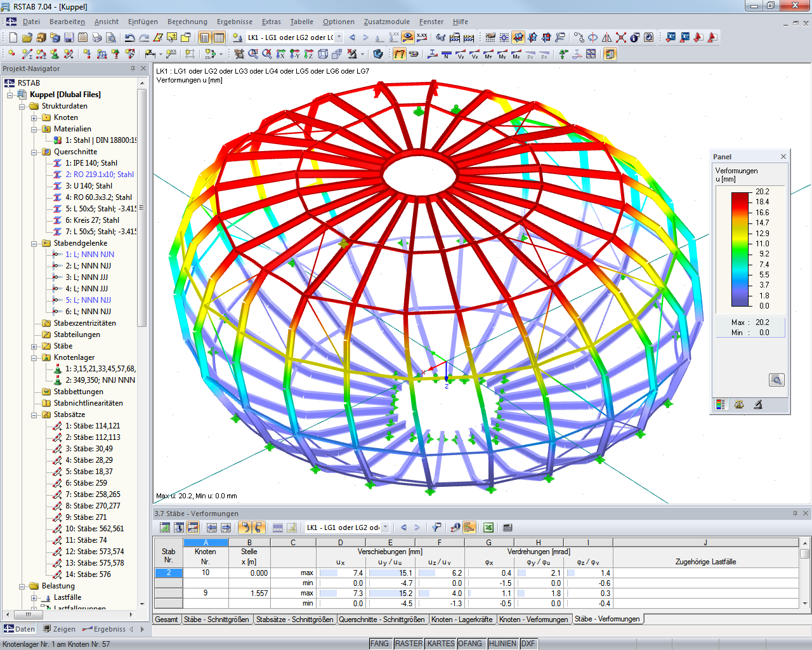Switch to Knoten - Lagerkräfte tab
The height and width of the screenshot is (650, 812).
pos(462,619)
